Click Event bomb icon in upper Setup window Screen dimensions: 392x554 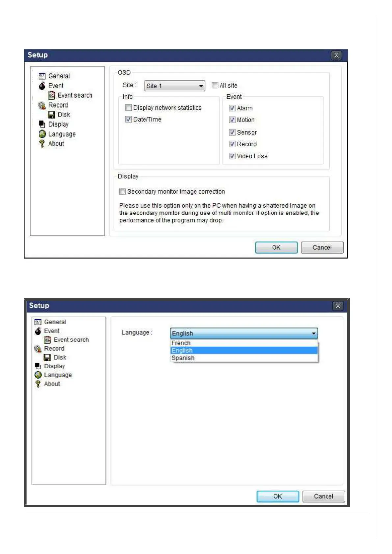pyautogui.click(x=42, y=86)
